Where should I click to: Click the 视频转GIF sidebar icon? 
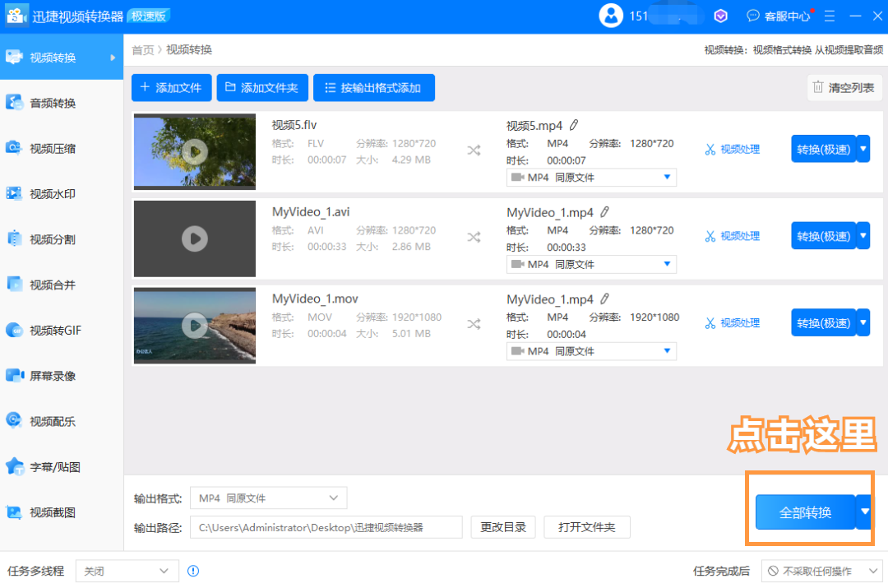point(14,330)
